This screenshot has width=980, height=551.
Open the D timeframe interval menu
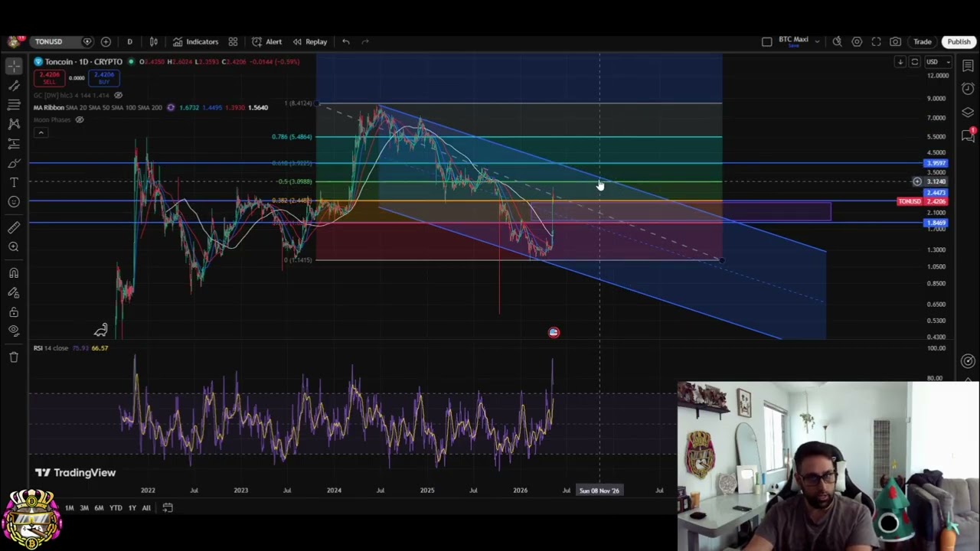click(x=129, y=41)
